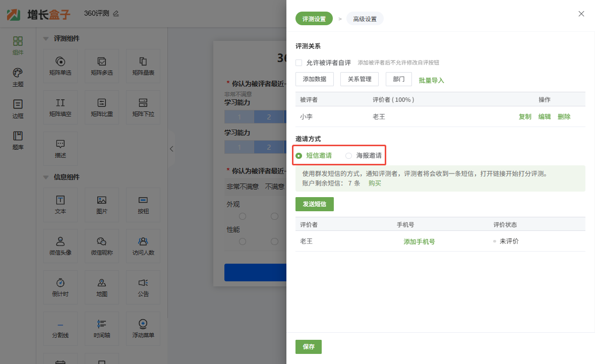Screen dimensions: 595x364
Task: Close the settings panel
Action: click(x=581, y=14)
